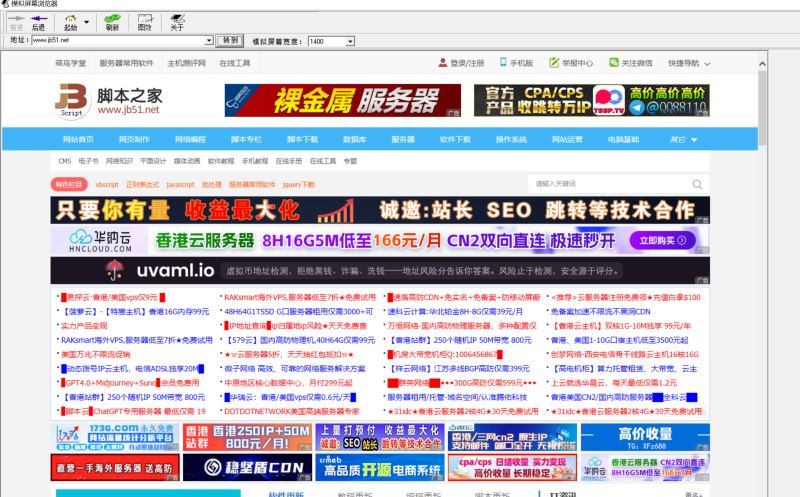Screen dimensions: 800x497
Task: Click into the address input field
Action: pyautogui.click(x=118, y=40)
